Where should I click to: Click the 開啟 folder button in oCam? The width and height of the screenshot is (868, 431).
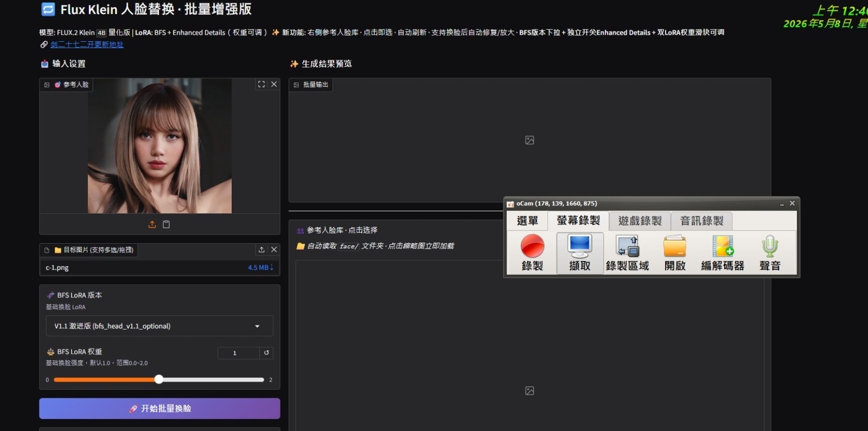[675, 253]
